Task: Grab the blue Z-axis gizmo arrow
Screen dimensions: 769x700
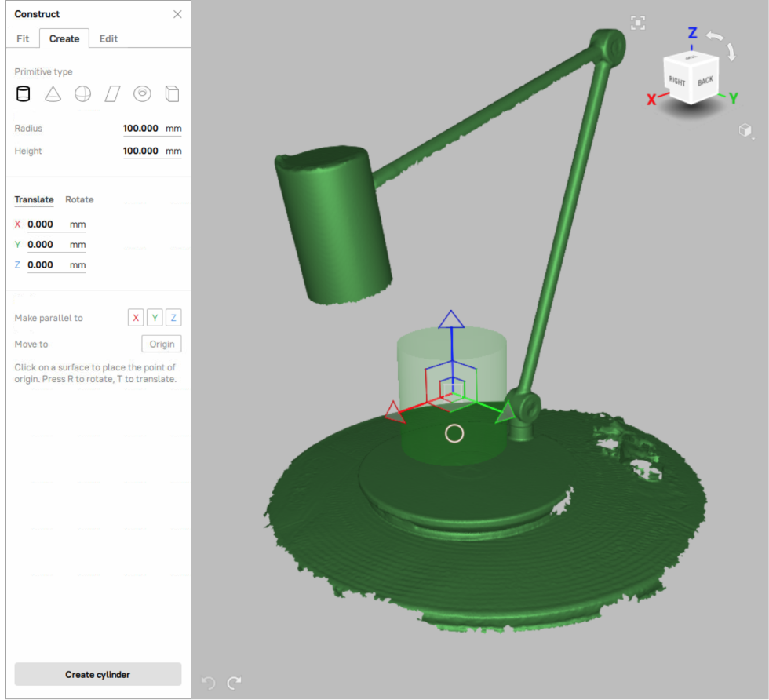Action: [451, 319]
